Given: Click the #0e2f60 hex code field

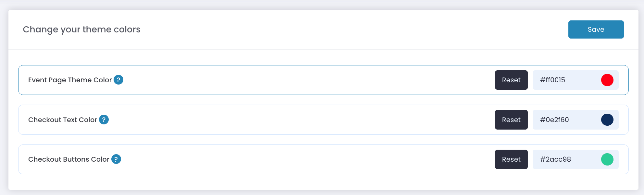Looking at the screenshot, I should tap(565, 120).
